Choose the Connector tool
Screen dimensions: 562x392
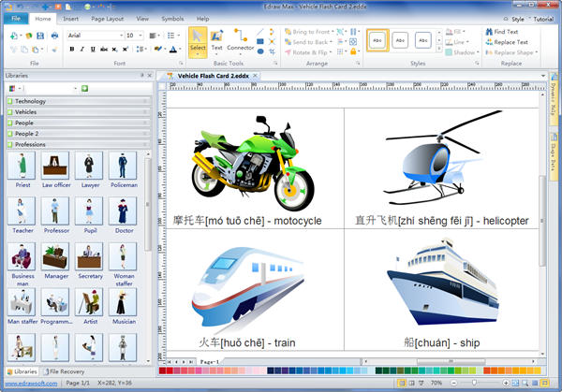click(x=240, y=40)
